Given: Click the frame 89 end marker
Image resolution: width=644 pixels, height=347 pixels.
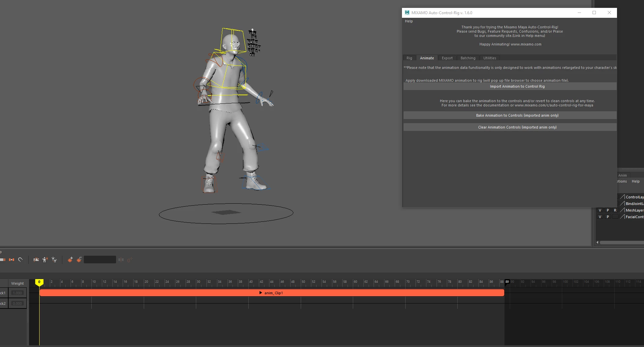Looking at the screenshot, I should 507,282.
